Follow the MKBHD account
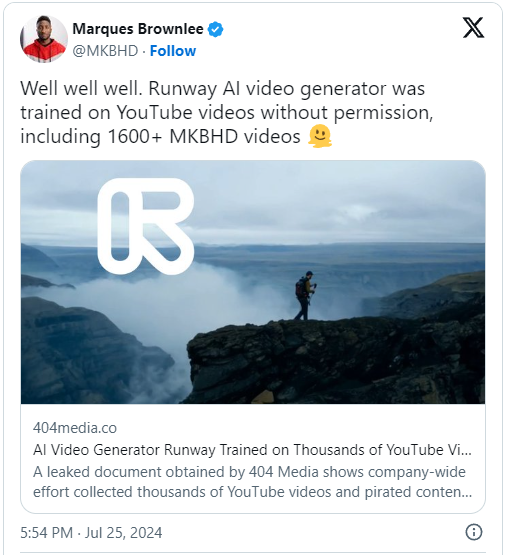The height and width of the screenshot is (555, 507). click(x=173, y=51)
